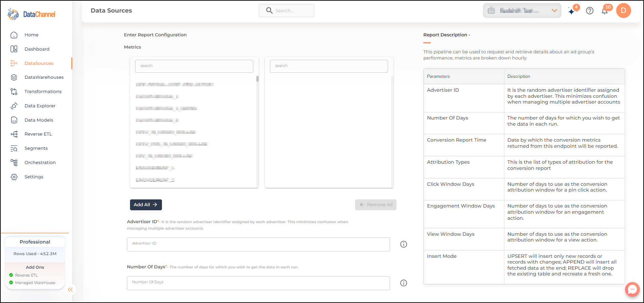The image size is (644, 303).
Task: Click the Reverse ETL sidebar icon
Action: click(14, 134)
